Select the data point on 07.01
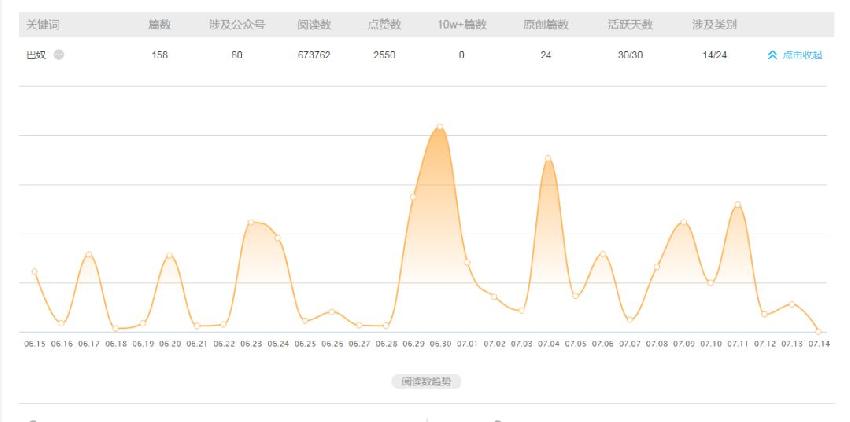 (x=467, y=263)
